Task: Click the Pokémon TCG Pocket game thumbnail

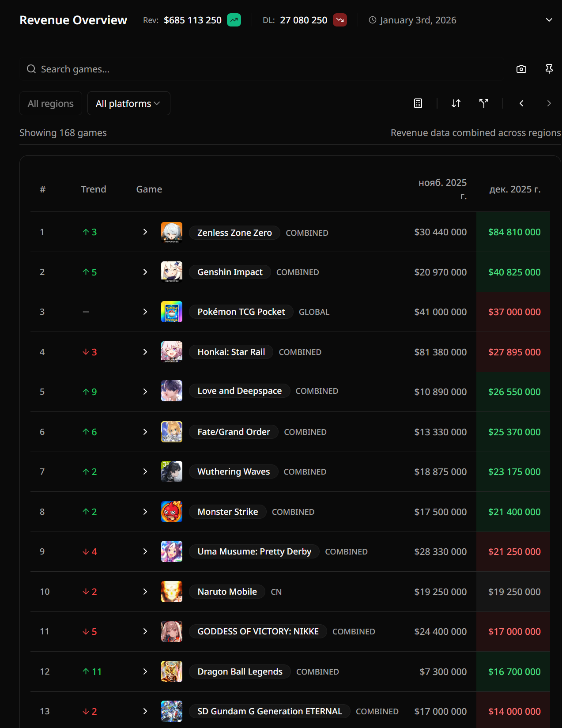Action: coord(172,312)
